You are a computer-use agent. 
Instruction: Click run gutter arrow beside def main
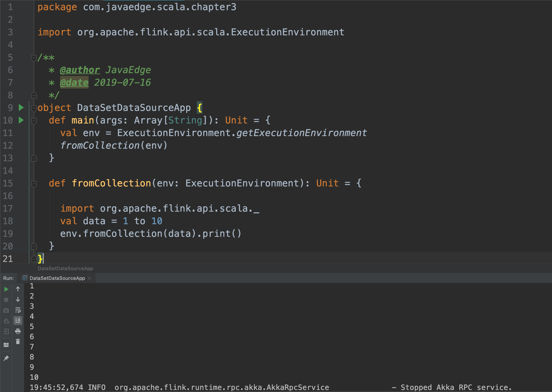21,120
